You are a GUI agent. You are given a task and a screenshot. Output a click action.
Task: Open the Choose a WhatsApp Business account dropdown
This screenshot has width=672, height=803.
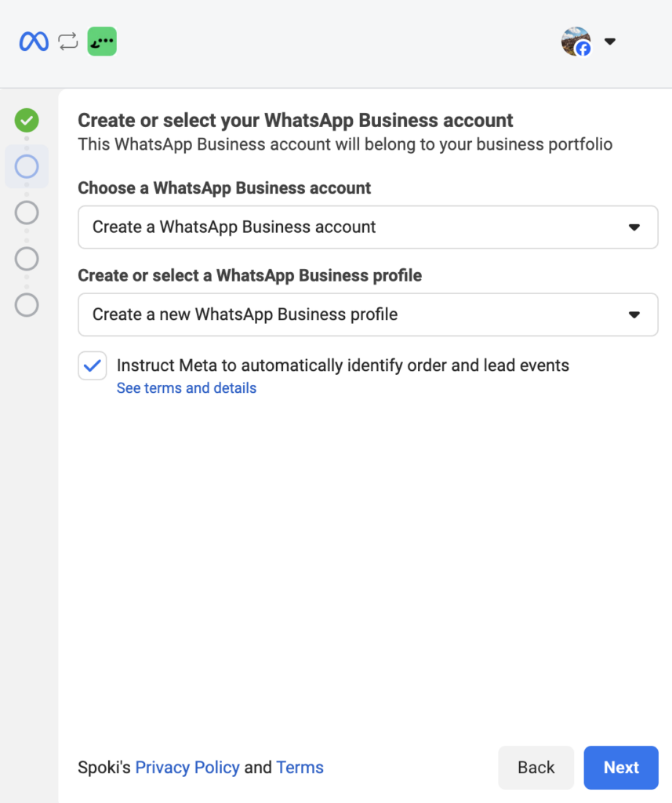368,227
